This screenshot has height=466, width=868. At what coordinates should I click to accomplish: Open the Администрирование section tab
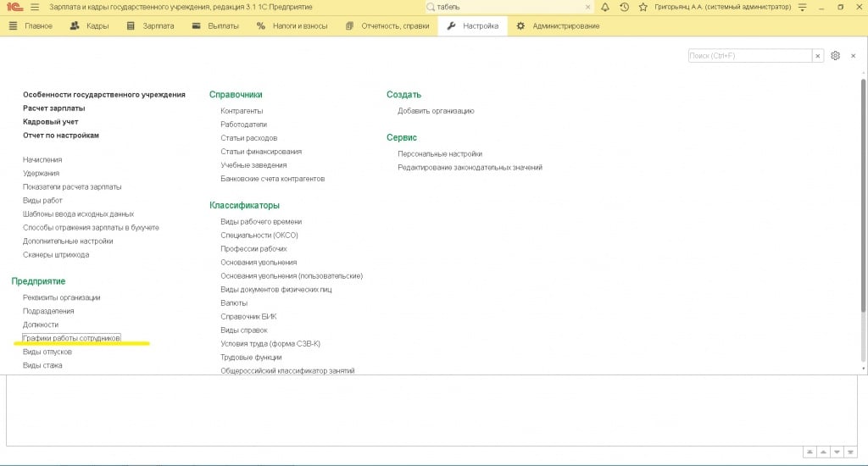[x=562, y=25]
